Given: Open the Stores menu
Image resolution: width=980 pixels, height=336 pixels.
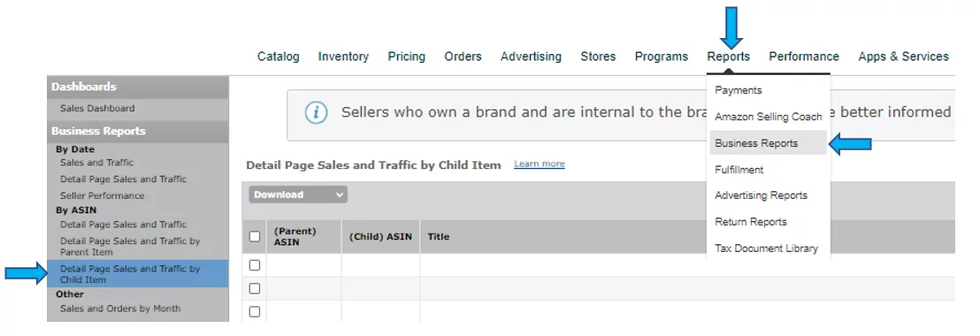Looking at the screenshot, I should tap(598, 57).
